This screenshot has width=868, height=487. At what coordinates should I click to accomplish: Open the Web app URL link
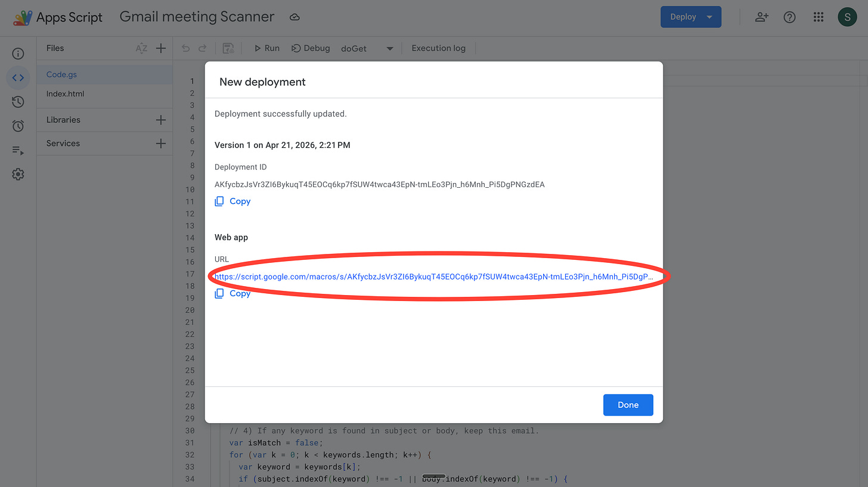[x=433, y=277]
